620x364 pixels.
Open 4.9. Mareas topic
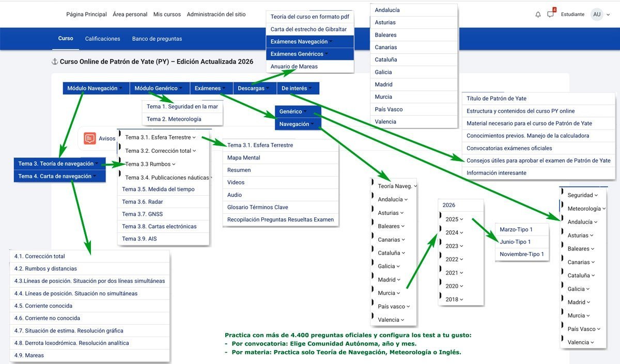(x=29, y=355)
